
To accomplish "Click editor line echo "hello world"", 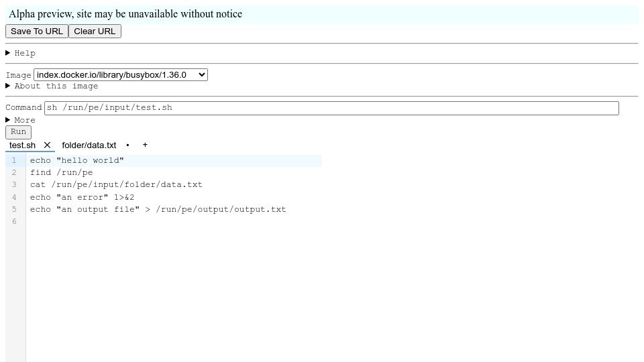I will 76,160.
